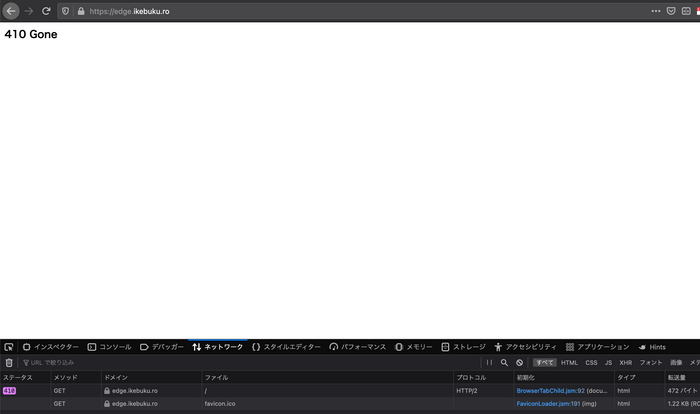The width and height of the screenshot is (700, 414).
Task: Open the Hints tab
Action: point(652,347)
